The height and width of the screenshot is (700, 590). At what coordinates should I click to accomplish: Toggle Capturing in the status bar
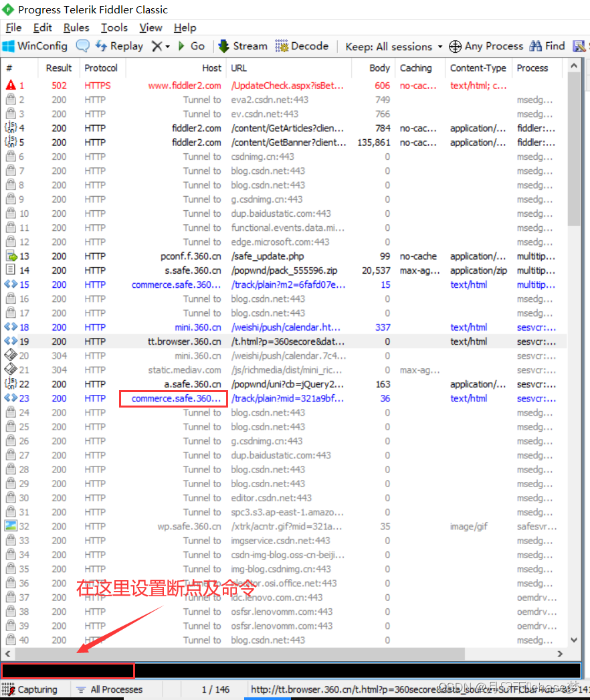(x=30, y=689)
